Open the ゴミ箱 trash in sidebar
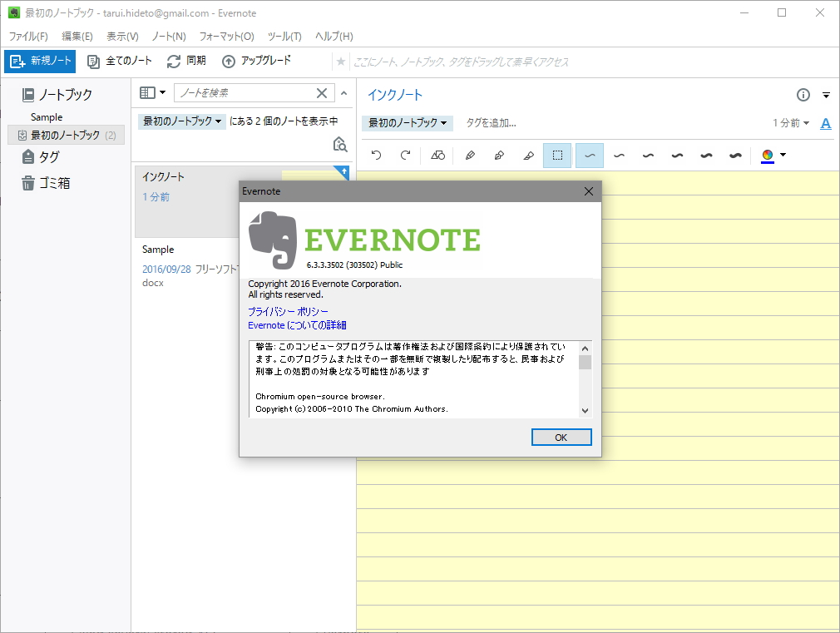 [x=46, y=183]
